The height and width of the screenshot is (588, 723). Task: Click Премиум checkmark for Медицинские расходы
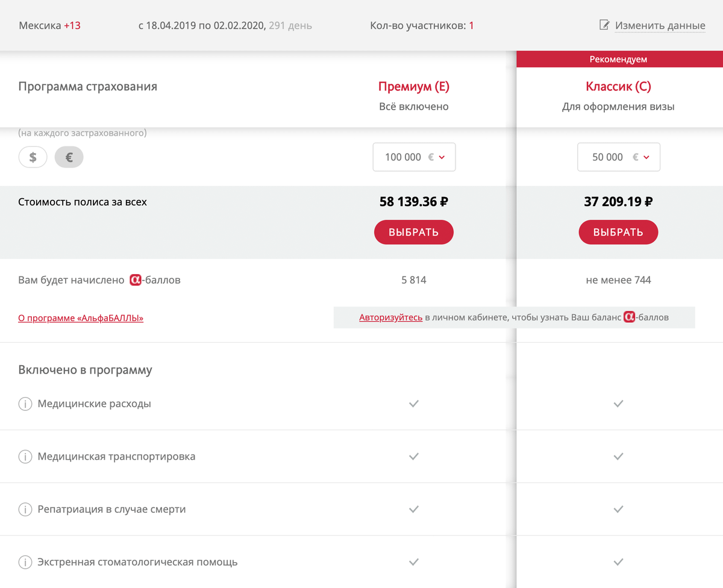pyautogui.click(x=413, y=404)
